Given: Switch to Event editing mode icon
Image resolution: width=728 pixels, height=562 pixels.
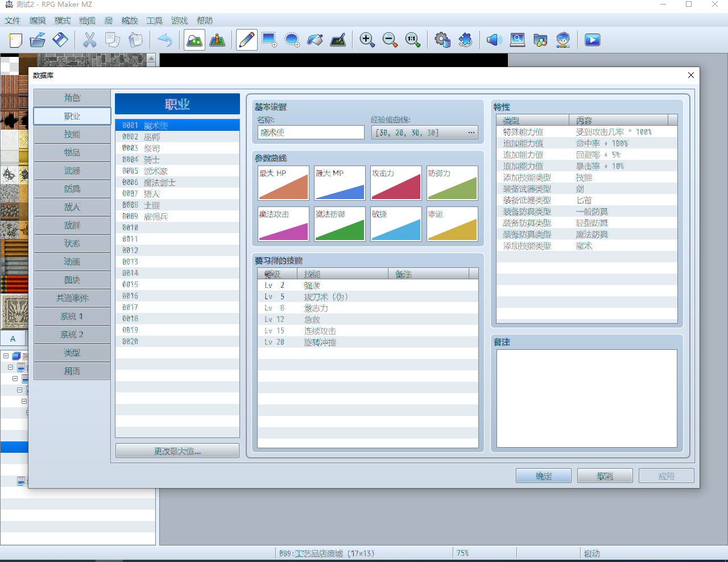Looking at the screenshot, I should coord(217,40).
